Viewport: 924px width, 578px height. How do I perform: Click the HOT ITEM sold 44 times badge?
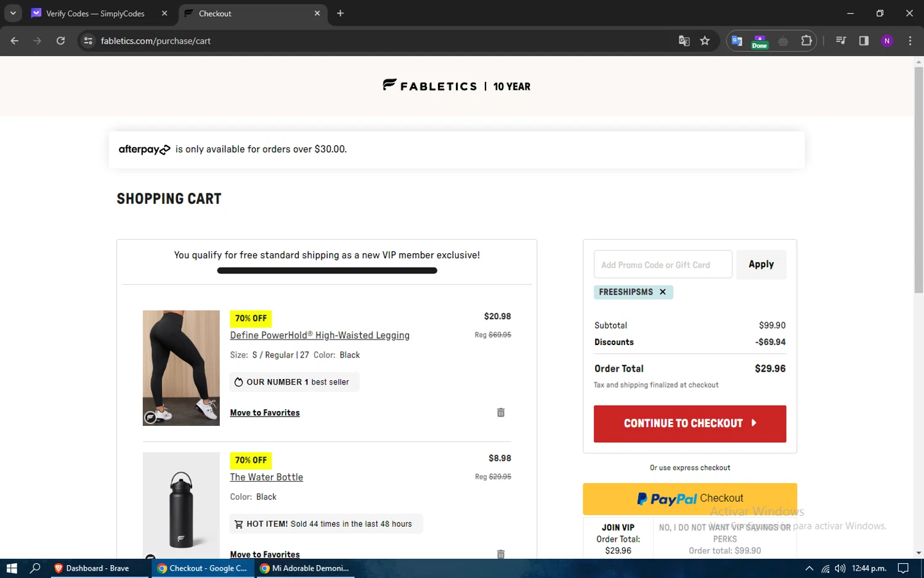coord(326,524)
